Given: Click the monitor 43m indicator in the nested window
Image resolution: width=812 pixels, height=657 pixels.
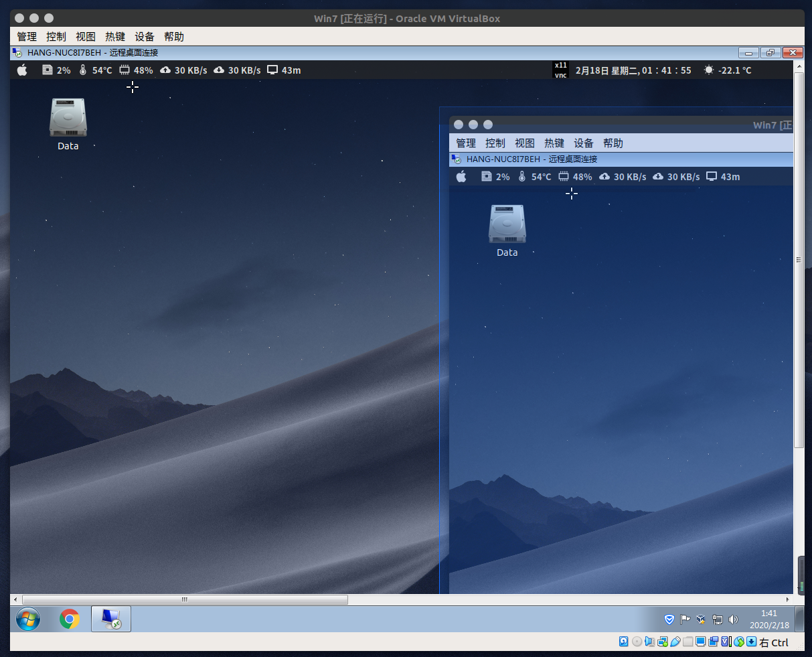Looking at the screenshot, I should tap(723, 176).
